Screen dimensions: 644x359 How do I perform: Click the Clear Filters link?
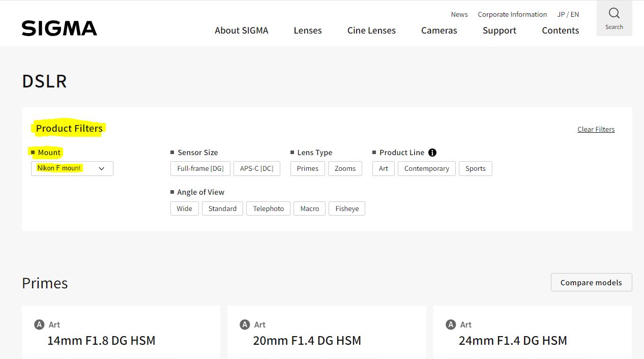596,129
